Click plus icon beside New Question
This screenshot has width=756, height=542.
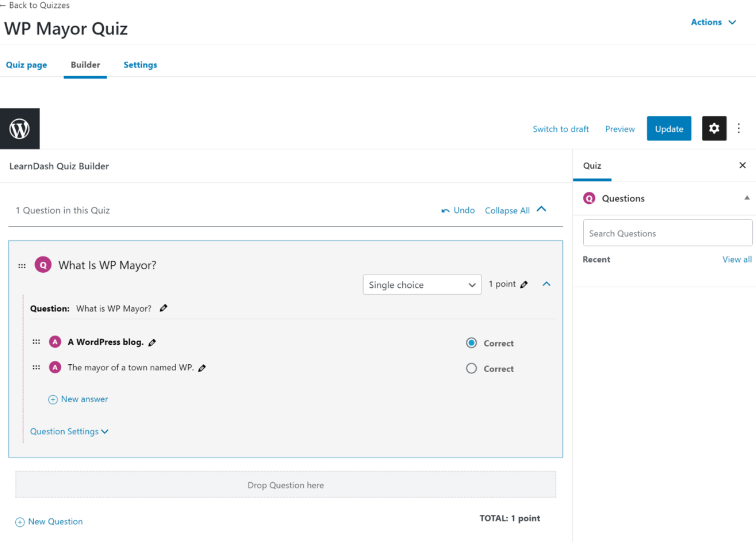tap(20, 522)
